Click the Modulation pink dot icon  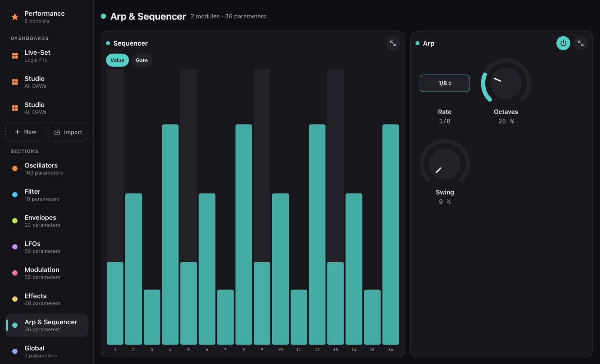click(x=15, y=273)
